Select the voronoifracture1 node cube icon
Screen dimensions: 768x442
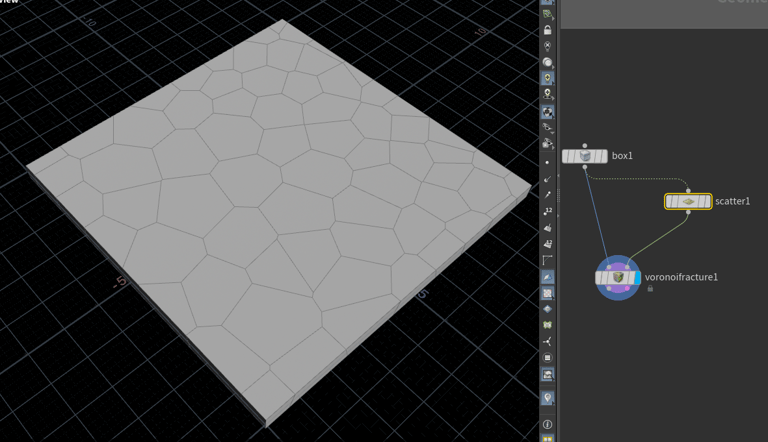[618, 278]
